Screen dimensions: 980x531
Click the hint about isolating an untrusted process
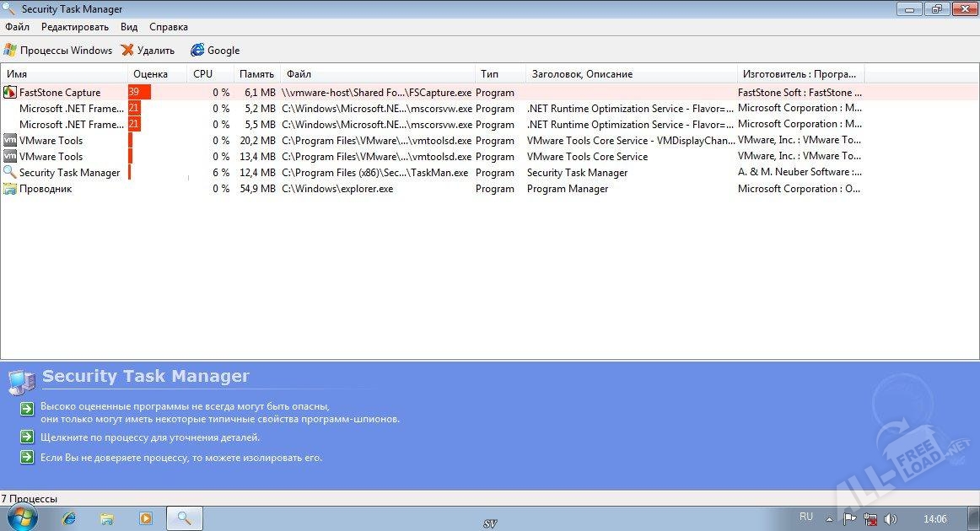[x=181, y=458]
